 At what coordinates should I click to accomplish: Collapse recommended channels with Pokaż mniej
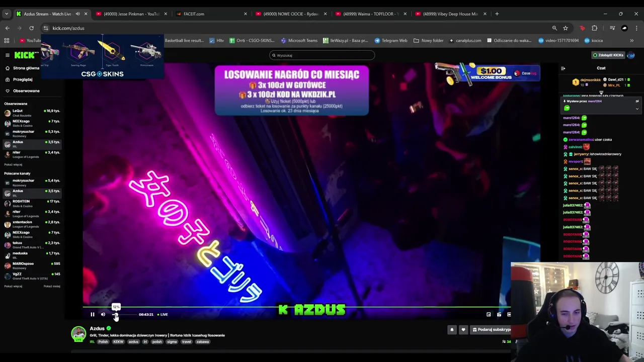(x=52, y=286)
